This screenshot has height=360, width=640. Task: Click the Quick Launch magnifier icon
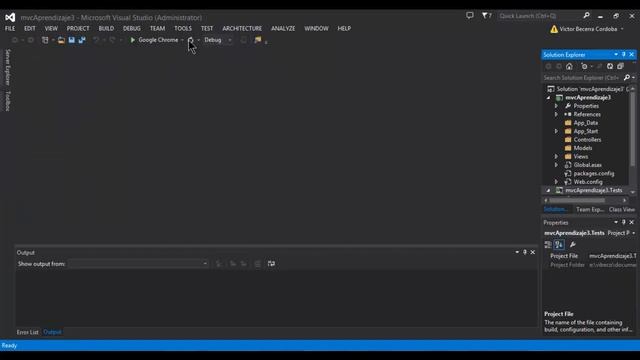click(587, 16)
